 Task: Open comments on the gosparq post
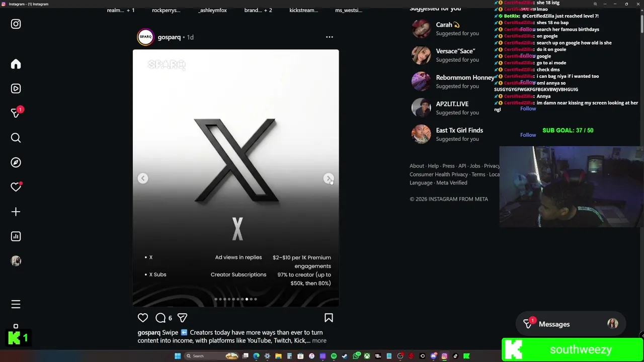(x=160, y=318)
